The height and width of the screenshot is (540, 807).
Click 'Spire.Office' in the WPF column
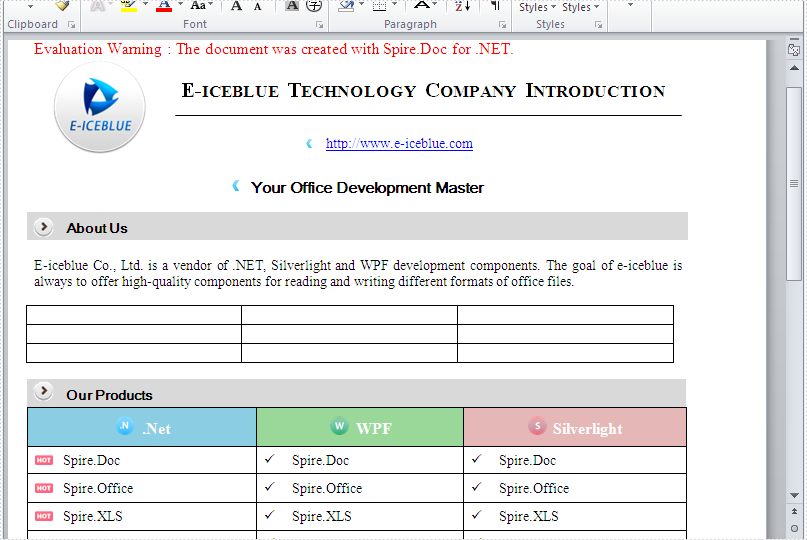pyautogui.click(x=327, y=488)
